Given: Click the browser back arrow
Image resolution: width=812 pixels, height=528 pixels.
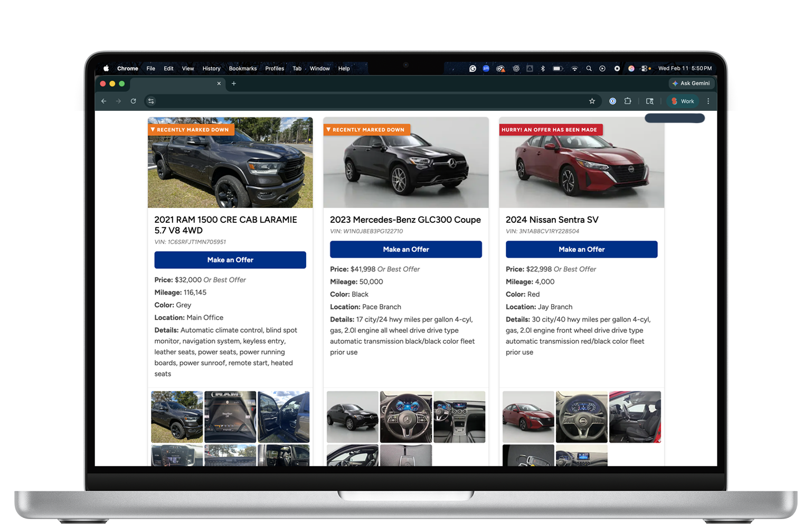Looking at the screenshot, I should tap(104, 101).
